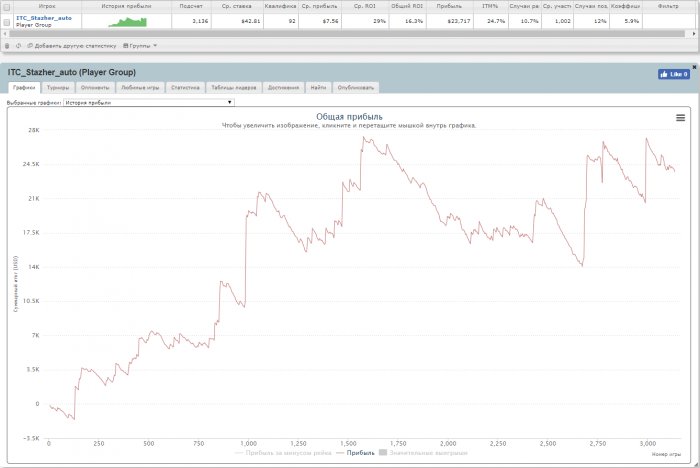Open the chart hamburger export menu

[x=680, y=118]
